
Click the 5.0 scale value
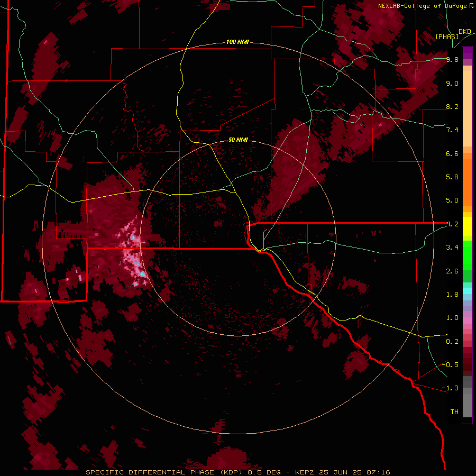tap(452, 200)
